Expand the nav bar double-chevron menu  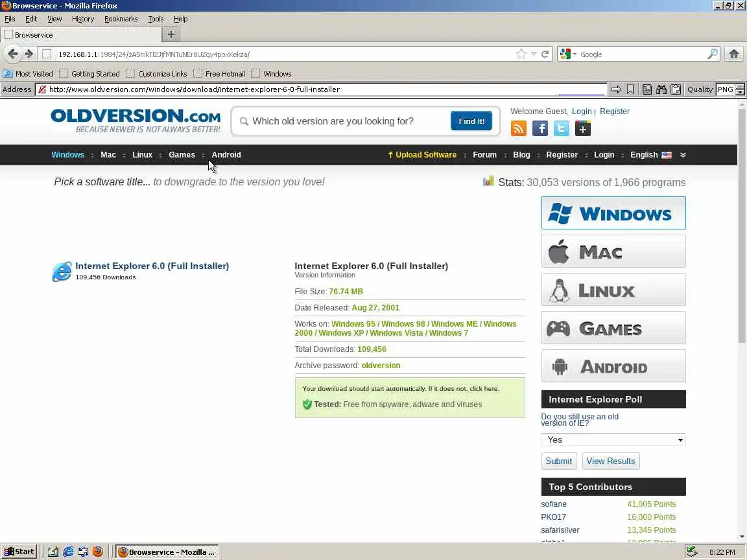683,155
